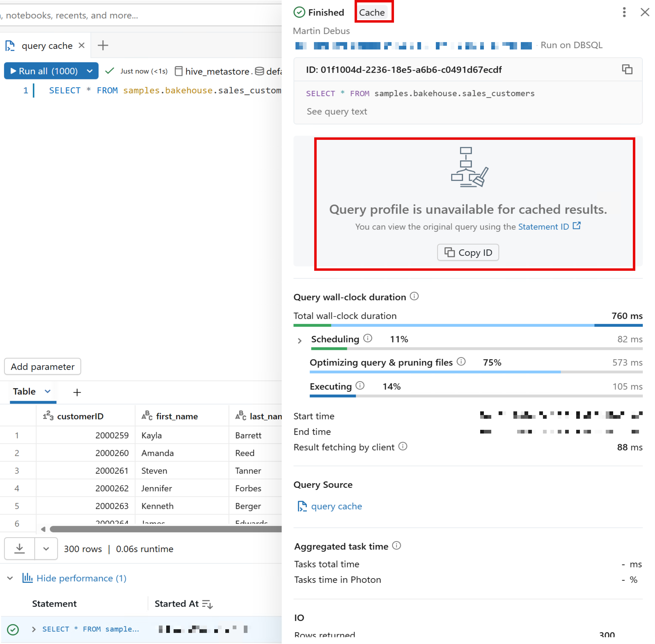Expand the SELECT statement row chevron
The image size is (655, 644).
tap(33, 629)
